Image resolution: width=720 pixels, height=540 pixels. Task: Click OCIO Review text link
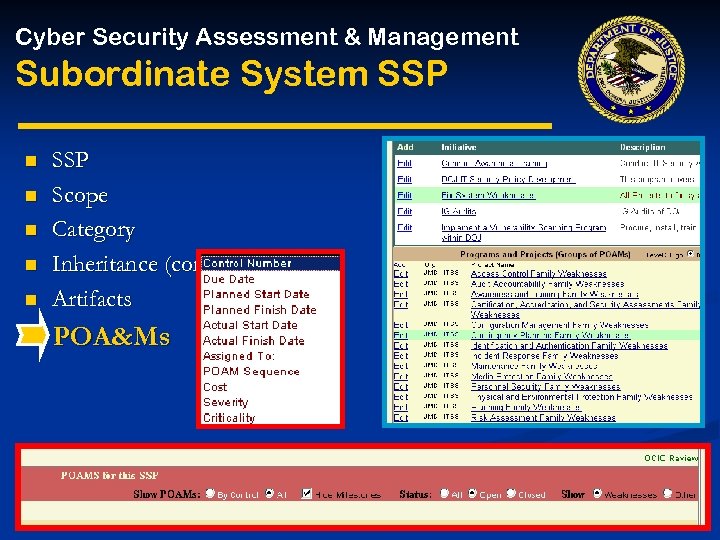point(670,458)
